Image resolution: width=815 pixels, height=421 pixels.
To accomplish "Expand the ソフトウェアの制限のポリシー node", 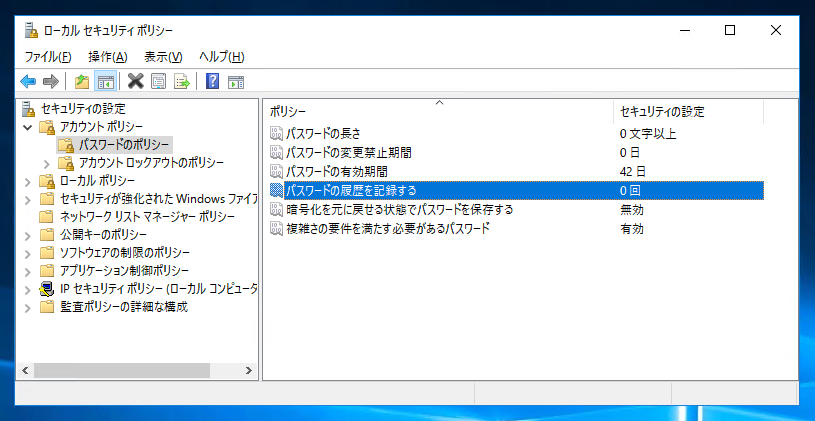I will [29, 254].
